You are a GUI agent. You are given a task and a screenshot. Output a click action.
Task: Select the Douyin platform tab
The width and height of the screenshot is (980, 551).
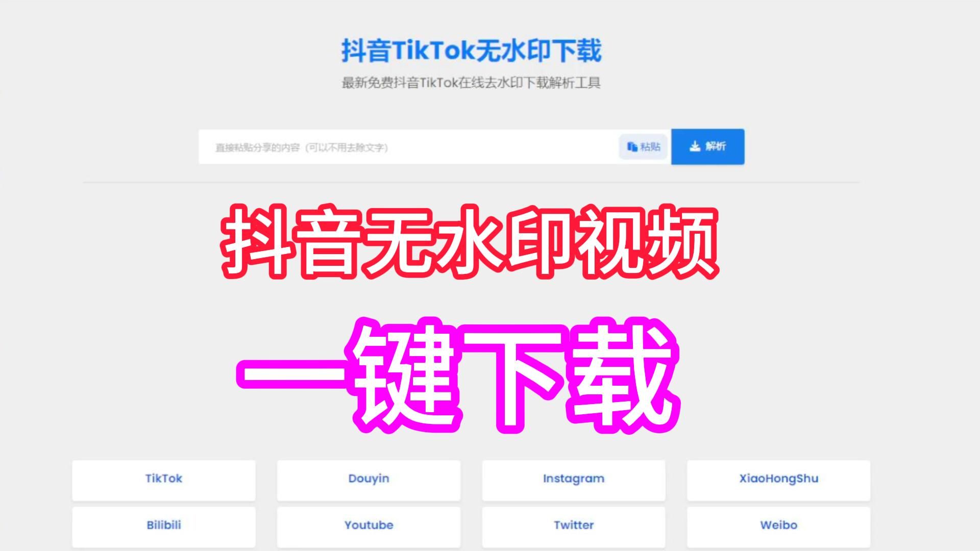369,479
